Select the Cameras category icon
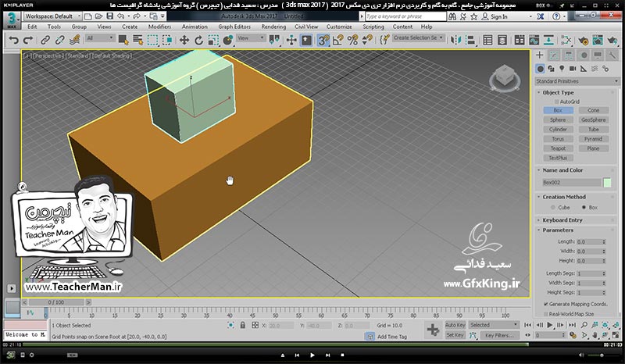Image resolution: width=625 pixels, height=364 pixels. point(573,69)
